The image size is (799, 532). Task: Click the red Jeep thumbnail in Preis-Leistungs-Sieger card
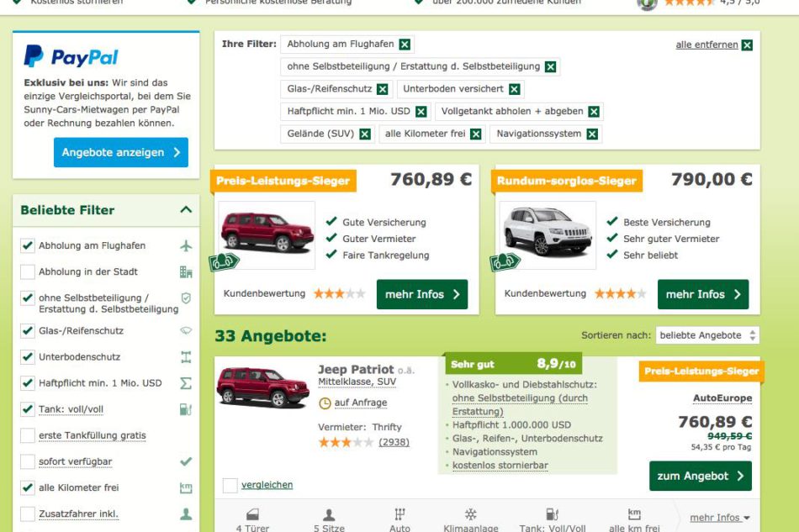pyautogui.click(x=267, y=234)
